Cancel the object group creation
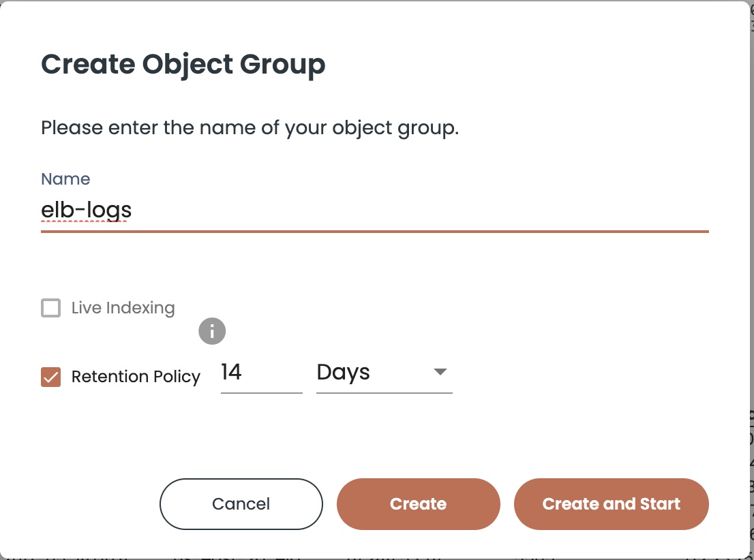 (241, 503)
